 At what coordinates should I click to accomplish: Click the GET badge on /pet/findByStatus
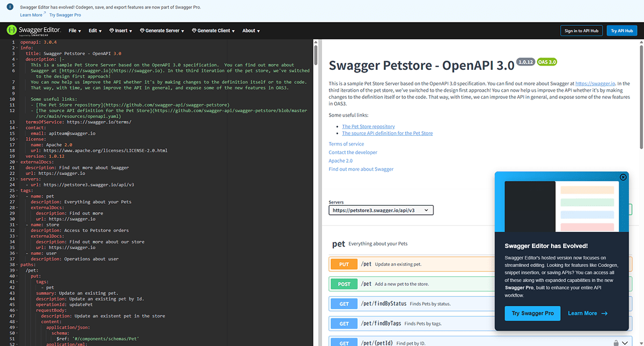(x=343, y=304)
